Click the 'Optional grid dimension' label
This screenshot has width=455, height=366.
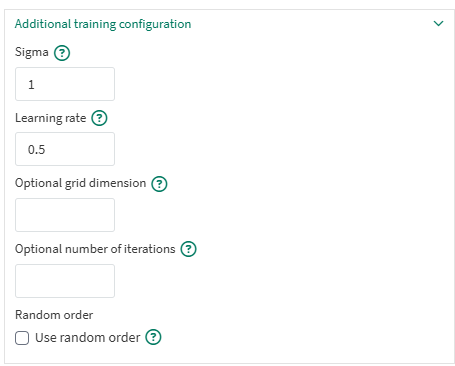tap(81, 183)
